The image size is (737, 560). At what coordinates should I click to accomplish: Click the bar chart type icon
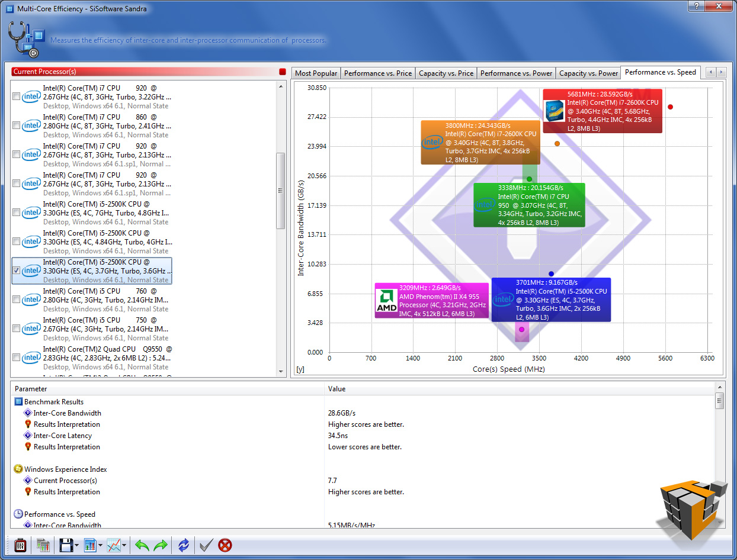click(x=90, y=545)
